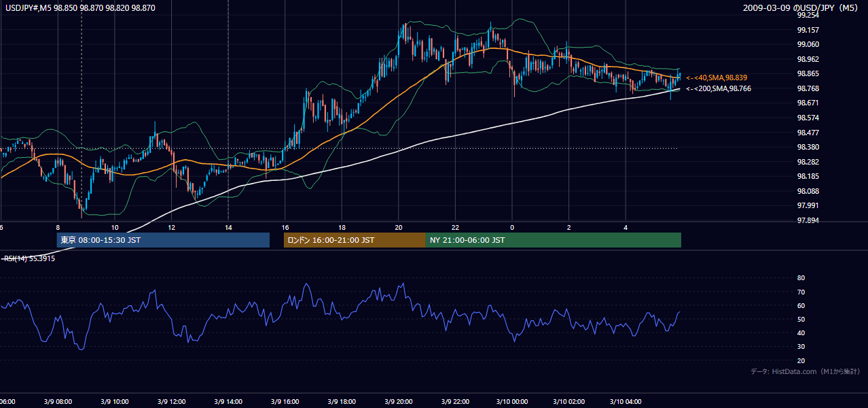Click the 99.157 price axis label
The height and width of the screenshot is (408, 868).
(x=808, y=30)
